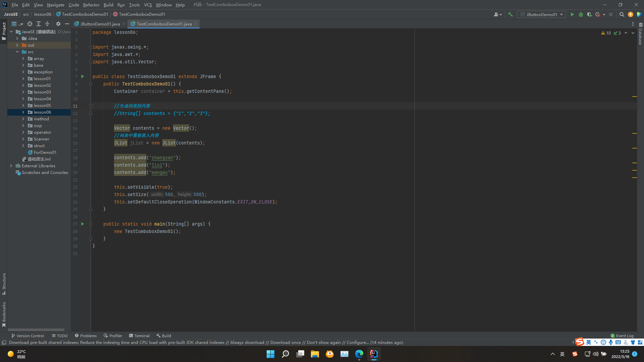Expand the lesson05 folder in tree
The width and height of the screenshot is (644, 362).
(x=23, y=106)
